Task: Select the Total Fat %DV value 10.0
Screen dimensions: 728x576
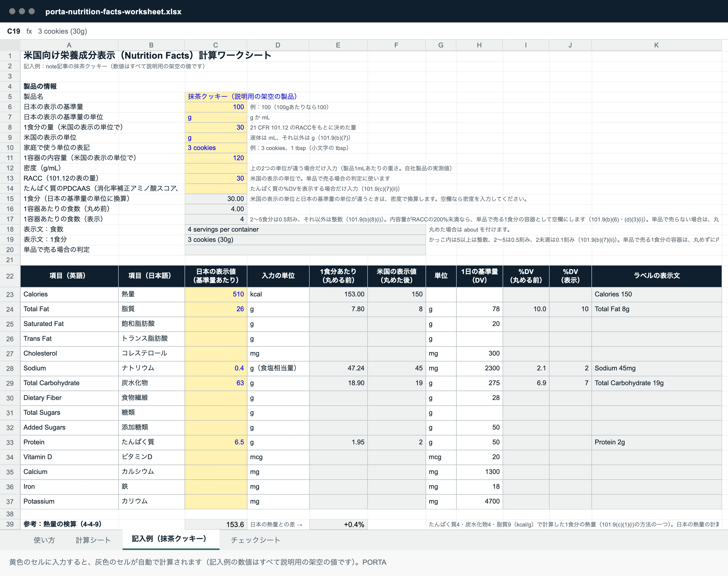Action: 526,309
